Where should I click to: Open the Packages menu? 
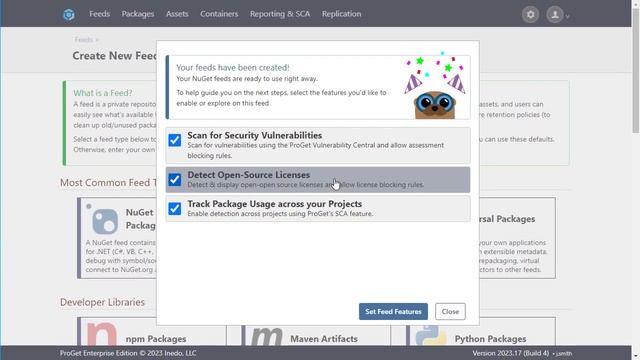pos(138,14)
